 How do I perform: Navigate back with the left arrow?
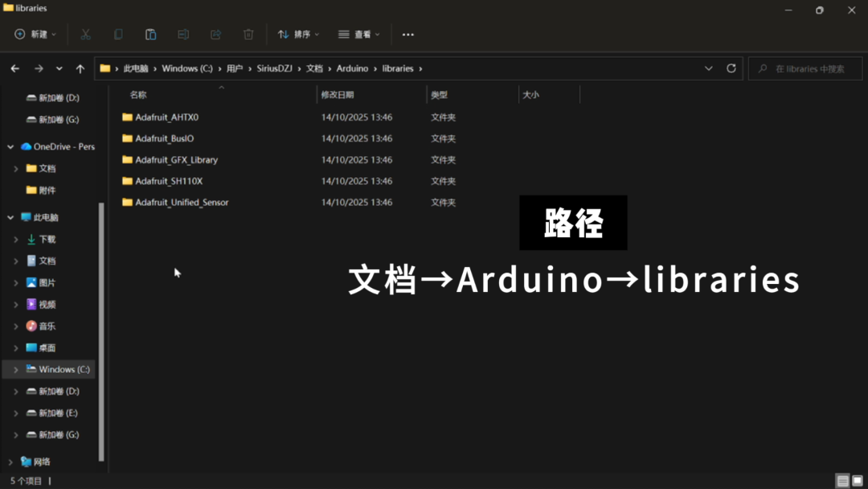coord(14,68)
